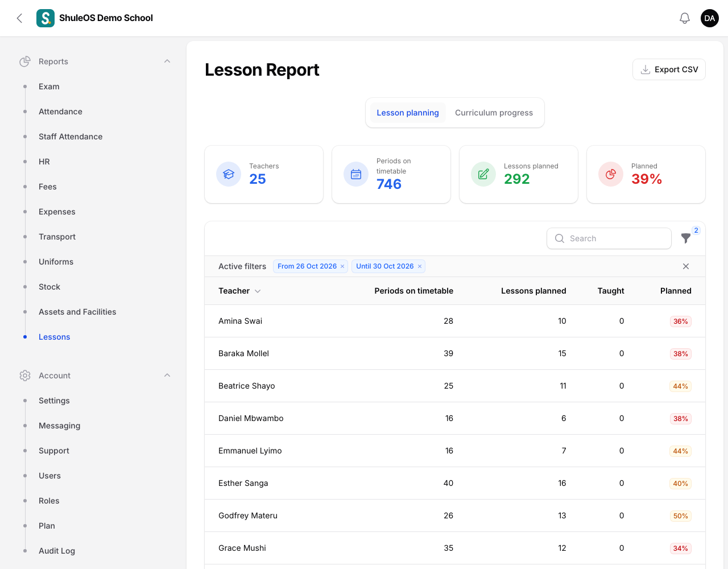The height and width of the screenshot is (569, 728).
Task: Click the Planned percentage chart icon
Action: (611, 174)
